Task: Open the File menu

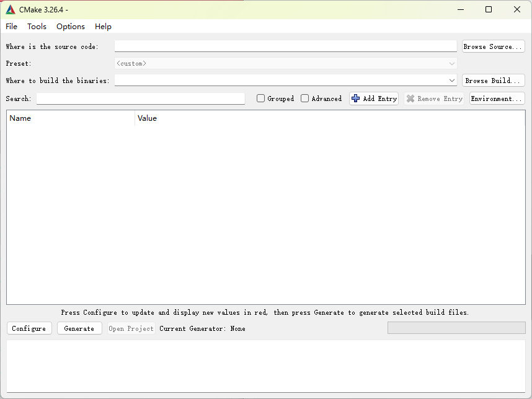Action: 11,27
